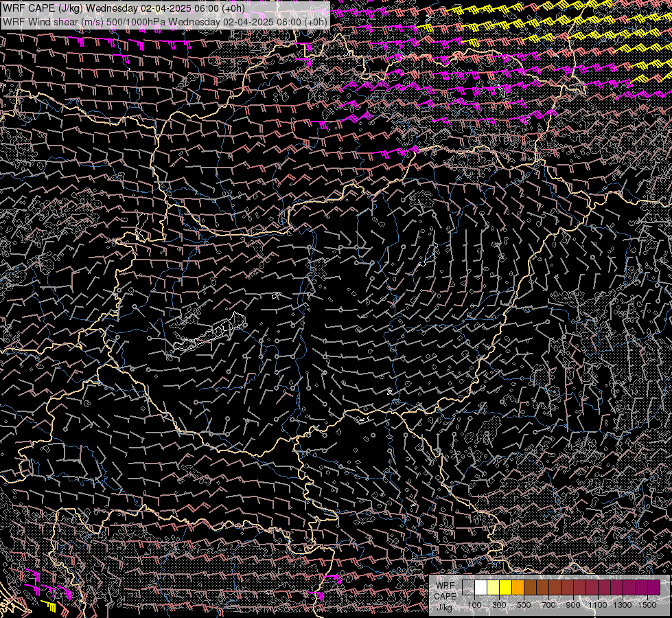Click the 300 label in the legend

point(499,605)
